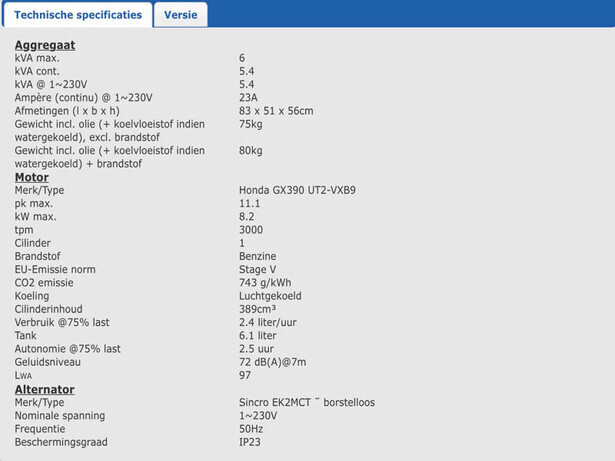This screenshot has width=615, height=461.
Task: Select the Honda GX390 UT2-VXB9 engine value
Action: coord(297,190)
